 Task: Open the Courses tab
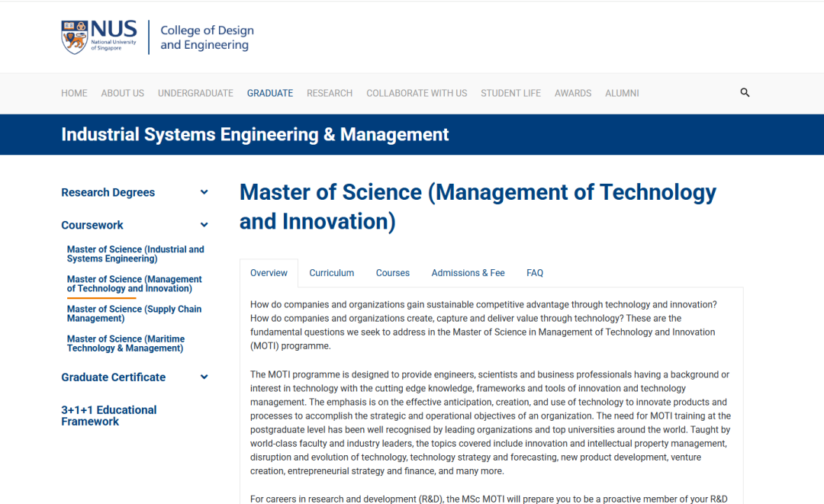392,273
